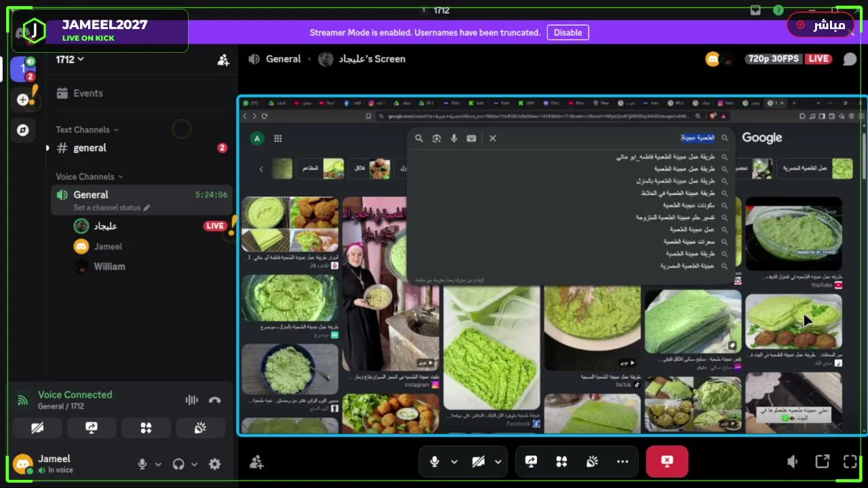Viewport: 868px width, 488px height.
Task: Click the Voice Connected status text
Action: coord(75,394)
